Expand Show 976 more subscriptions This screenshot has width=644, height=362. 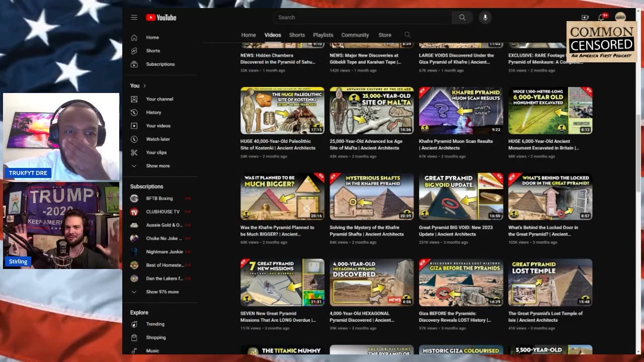162,292
